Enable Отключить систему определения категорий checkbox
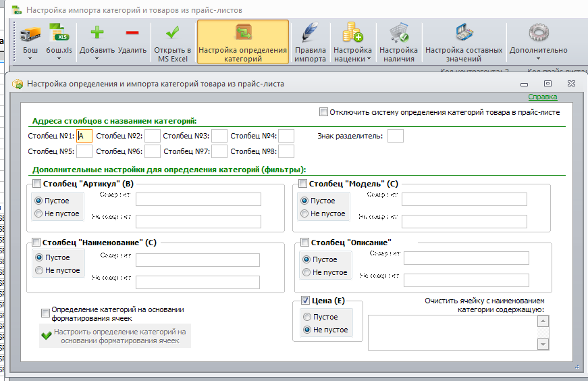588x381 pixels. [323, 112]
